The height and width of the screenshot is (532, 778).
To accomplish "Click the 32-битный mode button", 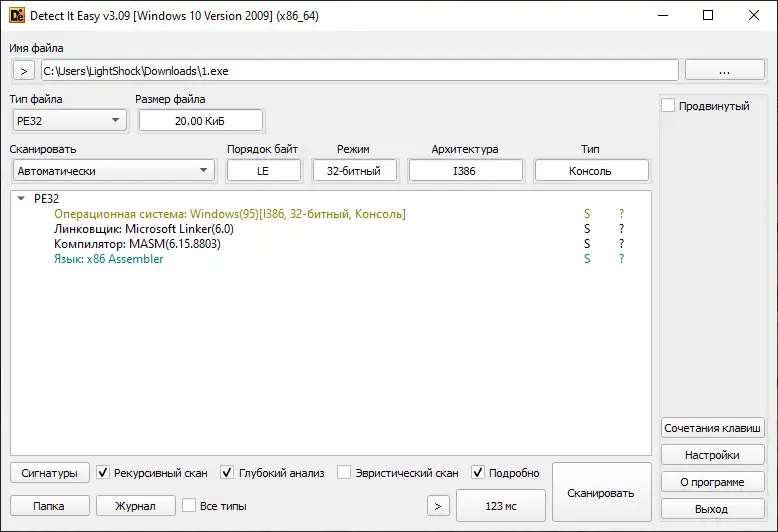I will coord(354,171).
